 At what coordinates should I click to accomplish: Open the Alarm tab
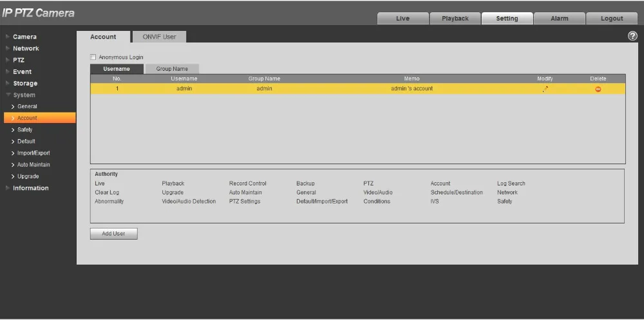tap(560, 19)
